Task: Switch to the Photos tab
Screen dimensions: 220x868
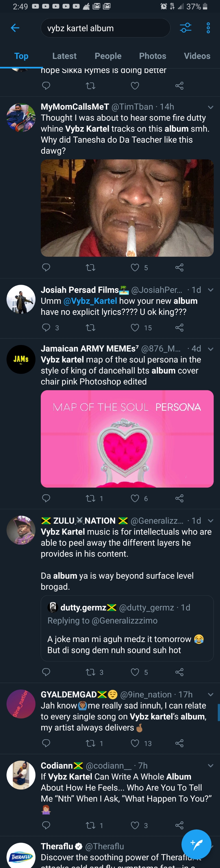Action: coord(153,56)
